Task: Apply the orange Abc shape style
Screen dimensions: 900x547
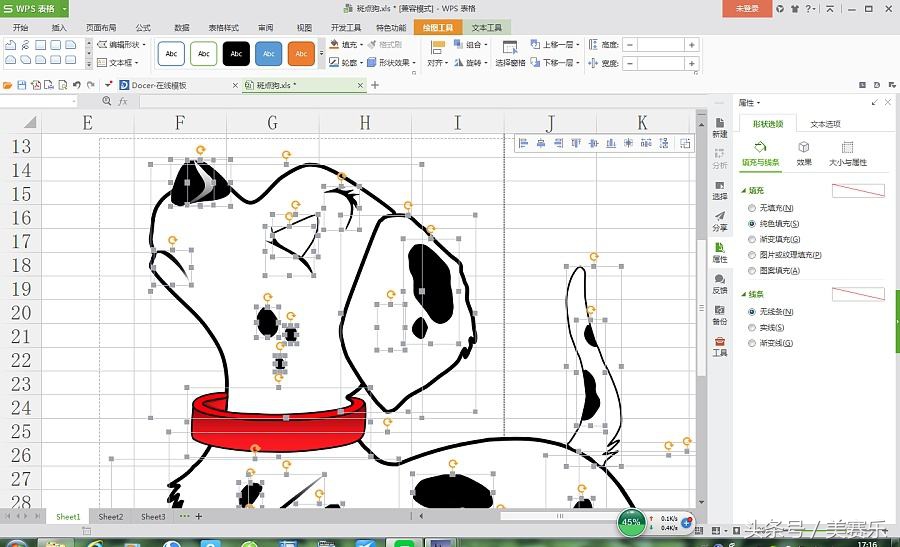Action: pyautogui.click(x=301, y=53)
